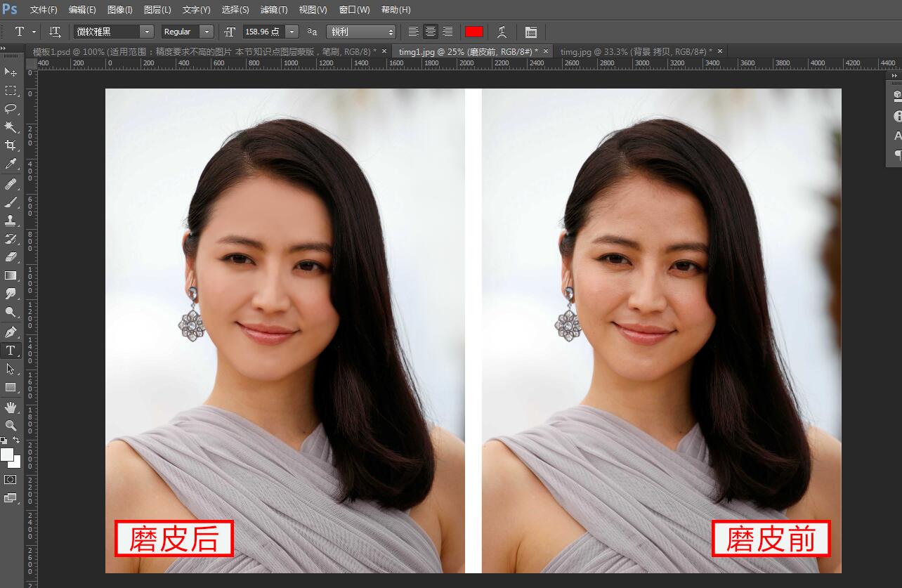Click the background color swatch
902x588 pixels.
[x=16, y=463]
